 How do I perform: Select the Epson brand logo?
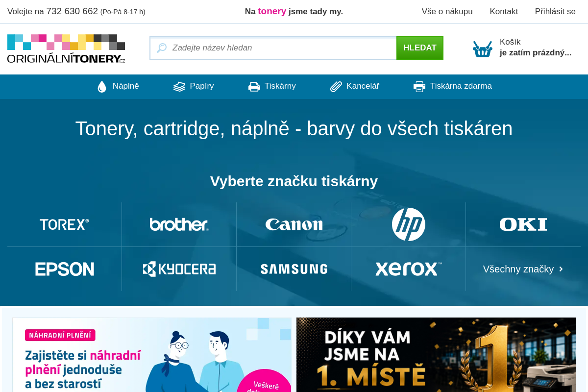point(64,269)
